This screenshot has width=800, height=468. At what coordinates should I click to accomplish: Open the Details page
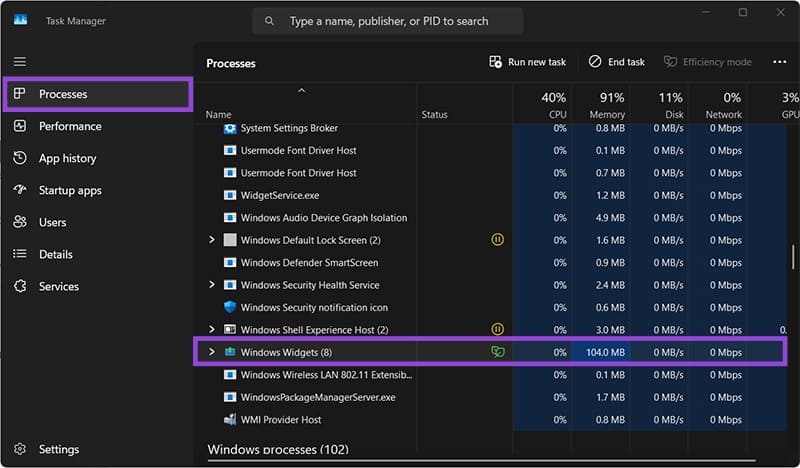pyautogui.click(x=98, y=254)
